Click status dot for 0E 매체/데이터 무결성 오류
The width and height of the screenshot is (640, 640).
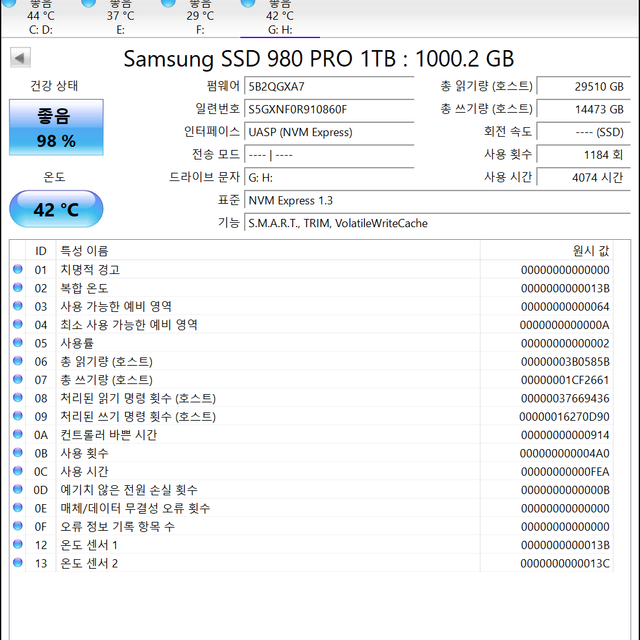tap(18, 508)
